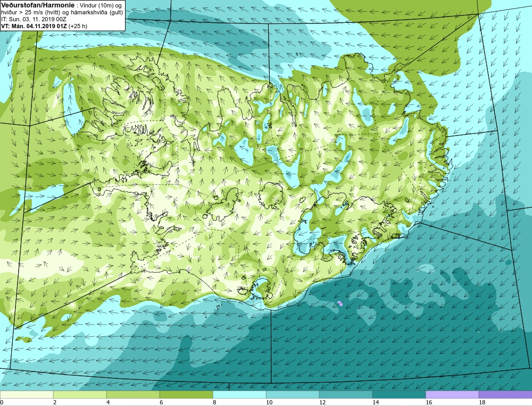Click the 12–14 m/s teal legend swatch

click(346, 394)
